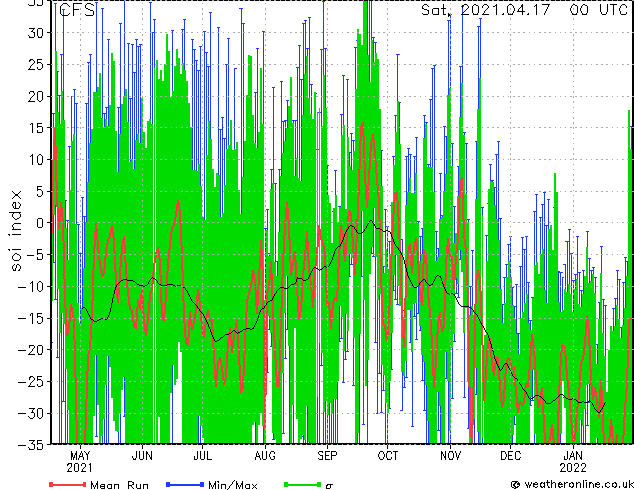Click the JUL month axis label
Image resolution: width=634 pixels, height=490 pixels.
click(x=203, y=456)
